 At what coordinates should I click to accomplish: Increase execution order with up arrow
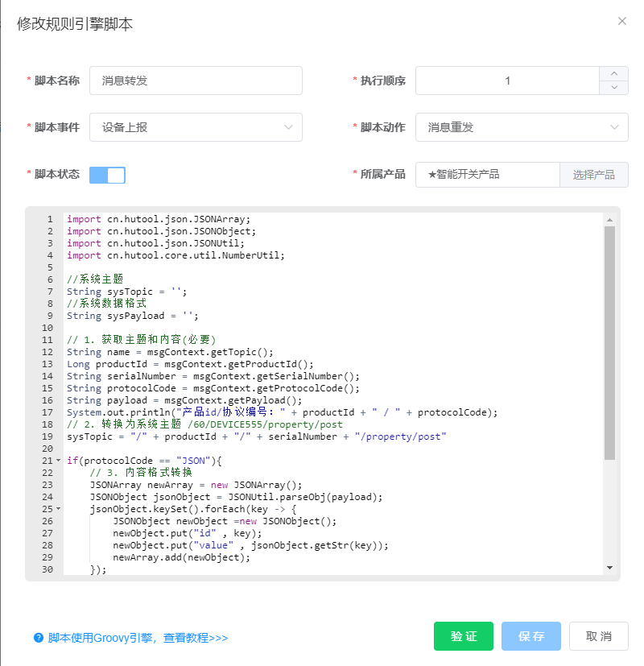[x=614, y=73]
